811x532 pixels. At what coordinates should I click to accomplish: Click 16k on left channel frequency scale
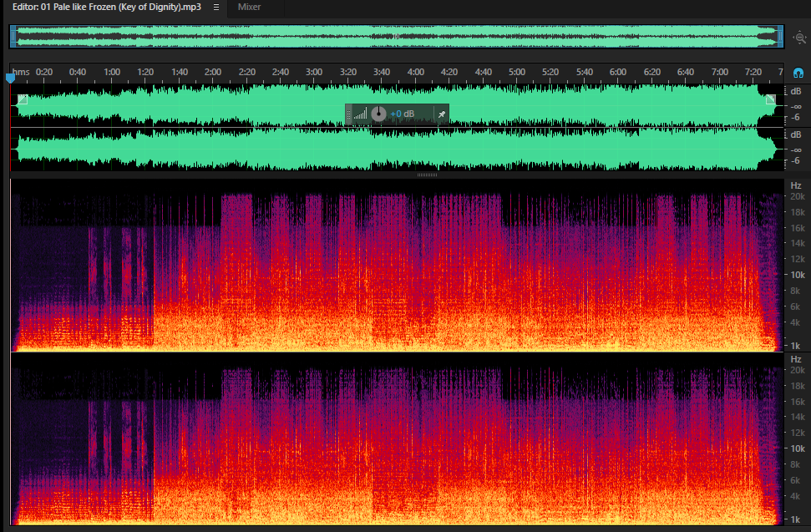(x=797, y=228)
